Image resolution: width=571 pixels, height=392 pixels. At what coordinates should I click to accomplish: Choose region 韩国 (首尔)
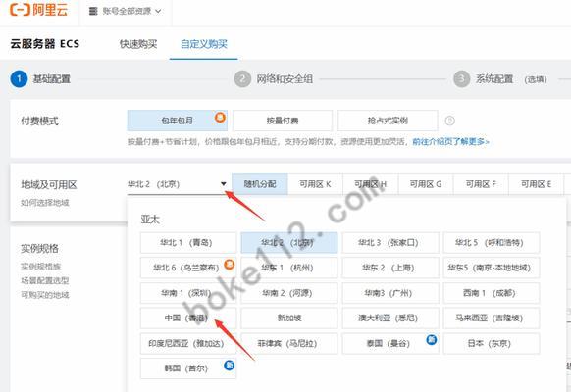pos(188,368)
